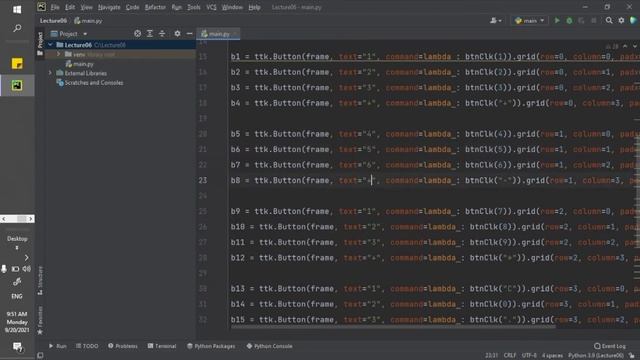This screenshot has height=360, width=640.
Task: Open the Window menu
Action: 232,7
